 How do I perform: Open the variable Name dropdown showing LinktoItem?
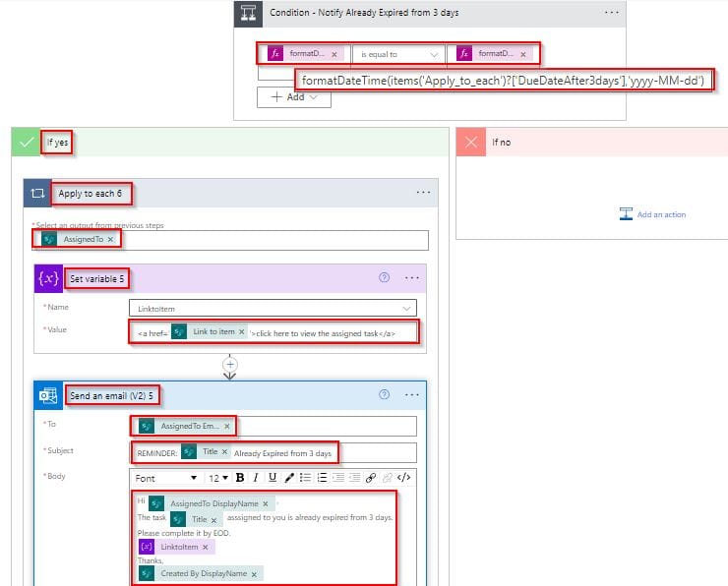273,309
